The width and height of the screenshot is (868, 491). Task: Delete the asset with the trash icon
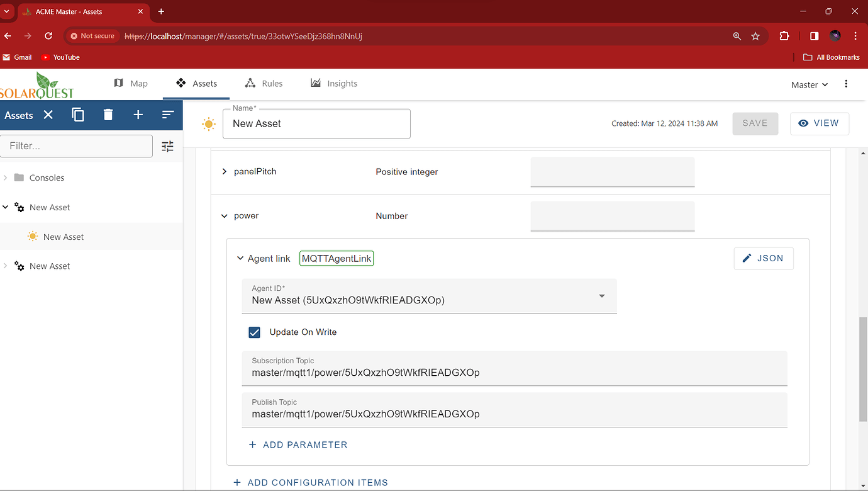(x=108, y=115)
